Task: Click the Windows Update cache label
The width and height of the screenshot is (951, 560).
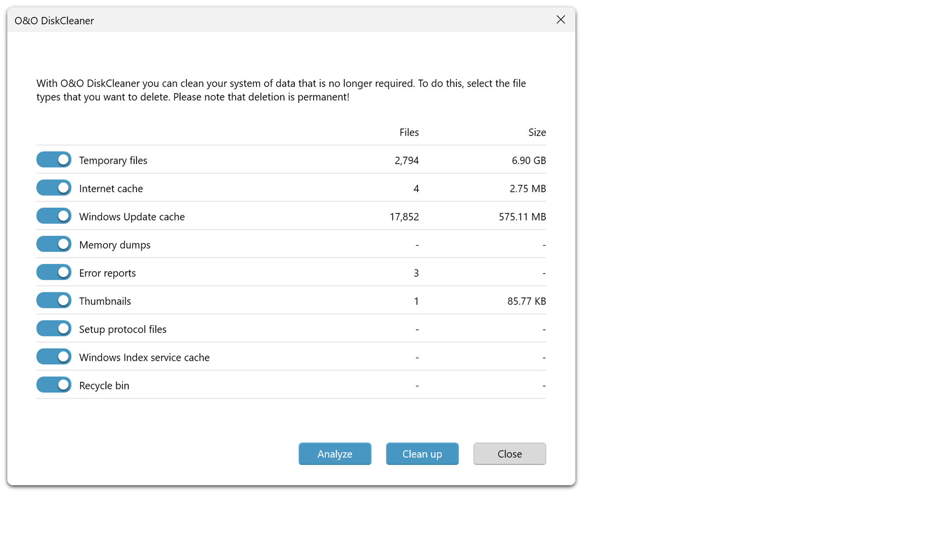Action: (132, 217)
